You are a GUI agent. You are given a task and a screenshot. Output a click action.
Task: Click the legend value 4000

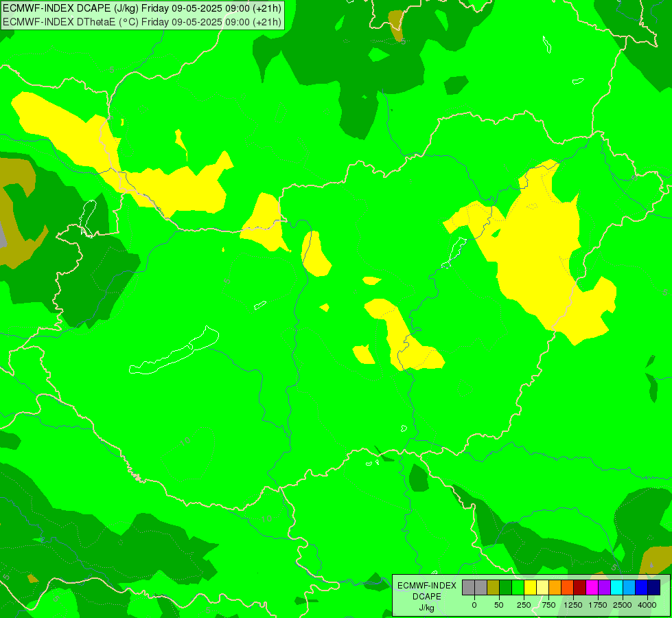coord(647,605)
